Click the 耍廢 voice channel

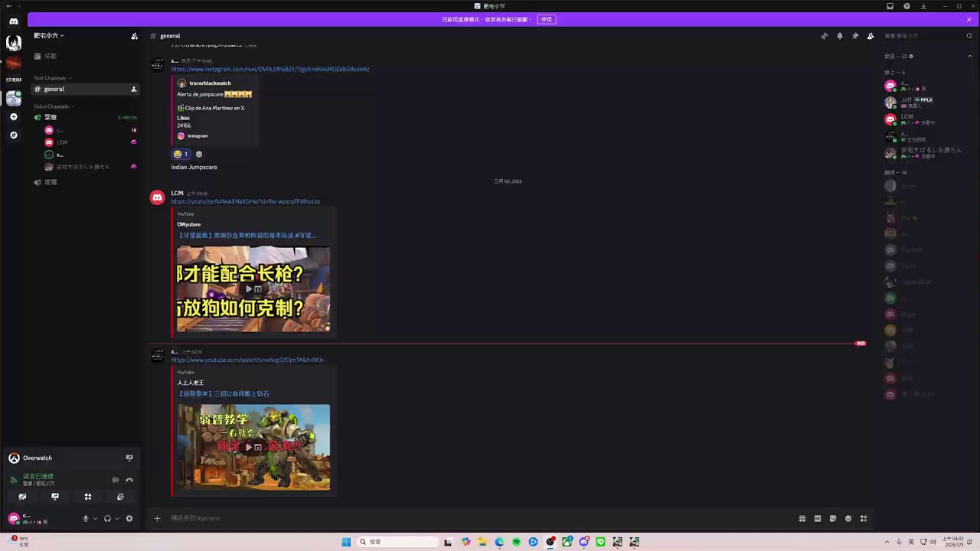[84, 118]
